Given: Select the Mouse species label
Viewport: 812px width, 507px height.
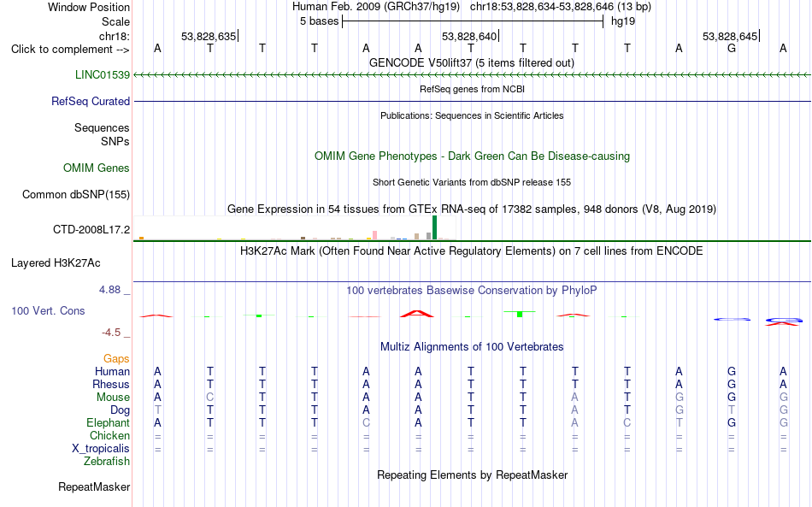Looking at the screenshot, I should pos(113,398).
